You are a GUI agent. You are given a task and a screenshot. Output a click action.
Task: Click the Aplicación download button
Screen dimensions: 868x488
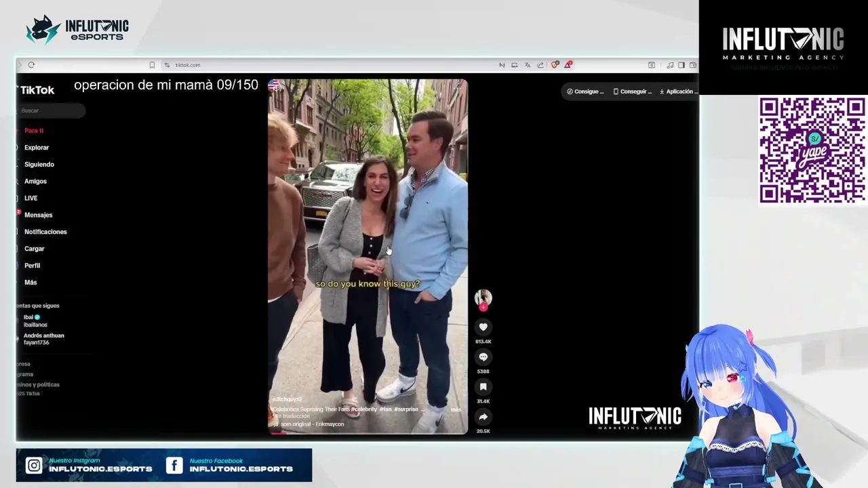pyautogui.click(x=678, y=91)
